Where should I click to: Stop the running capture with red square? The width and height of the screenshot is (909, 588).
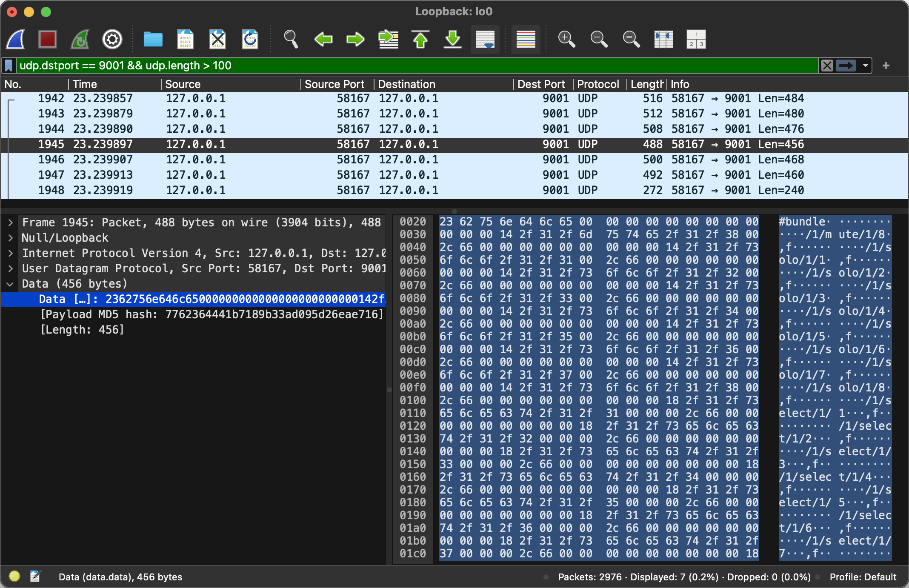click(x=47, y=40)
